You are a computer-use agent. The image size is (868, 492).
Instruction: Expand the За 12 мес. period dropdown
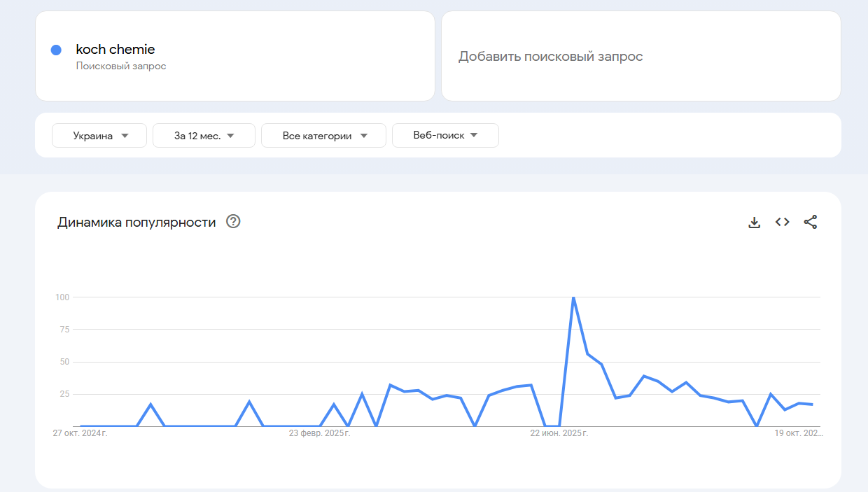tap(204, 136)
